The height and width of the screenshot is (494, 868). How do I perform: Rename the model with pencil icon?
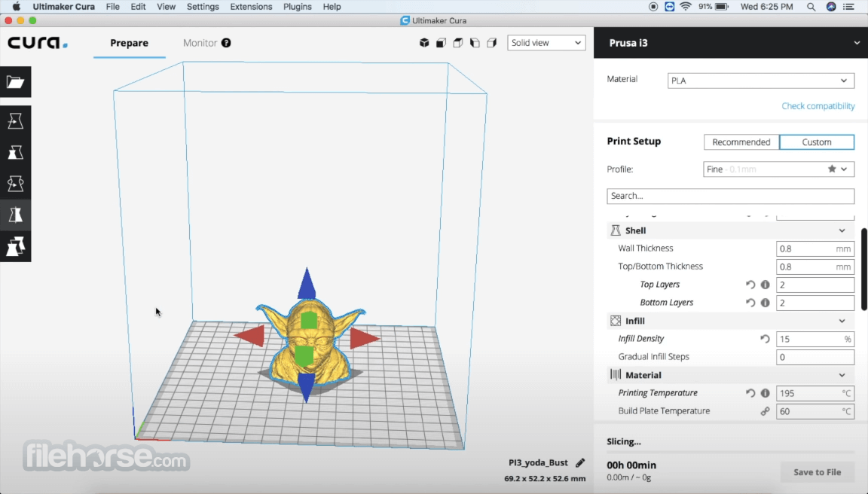pos(580,462)
